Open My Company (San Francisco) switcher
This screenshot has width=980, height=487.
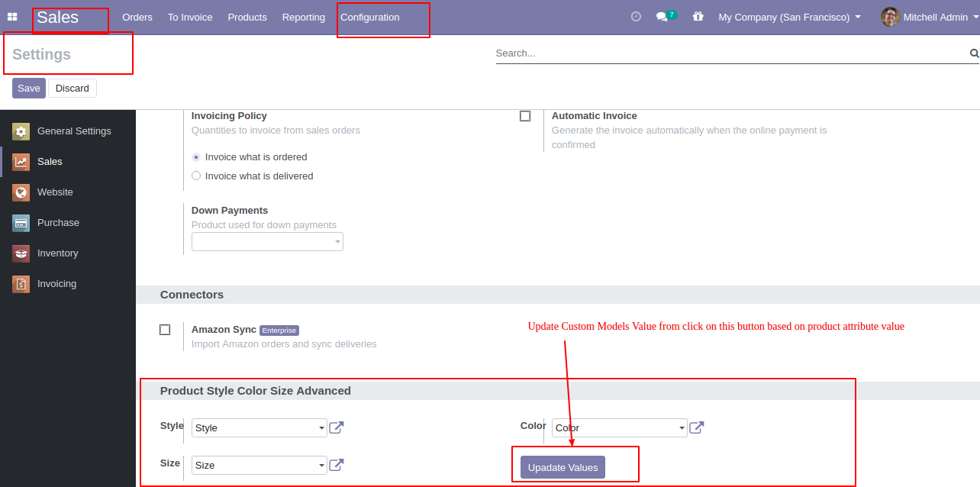click(x=789, y=17)
